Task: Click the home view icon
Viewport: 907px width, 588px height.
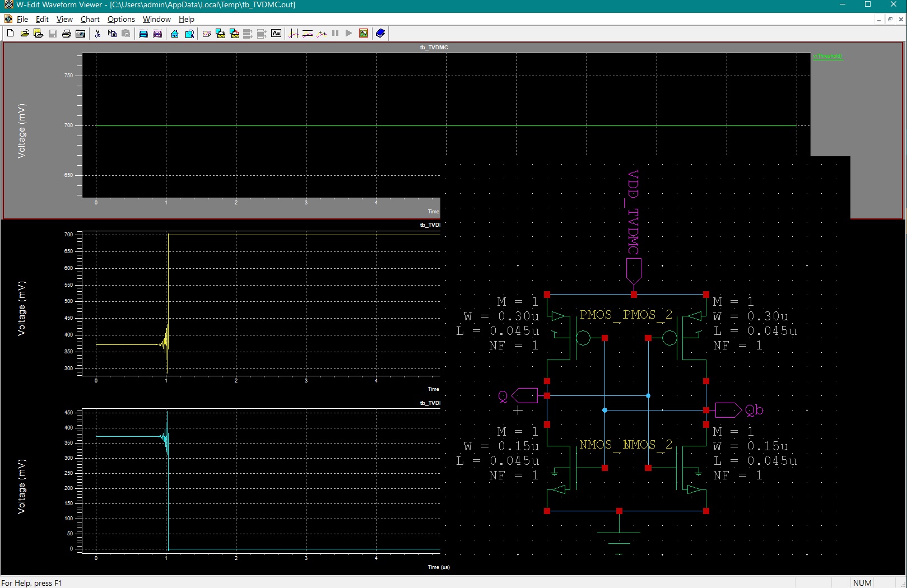Action: (175, 34)
